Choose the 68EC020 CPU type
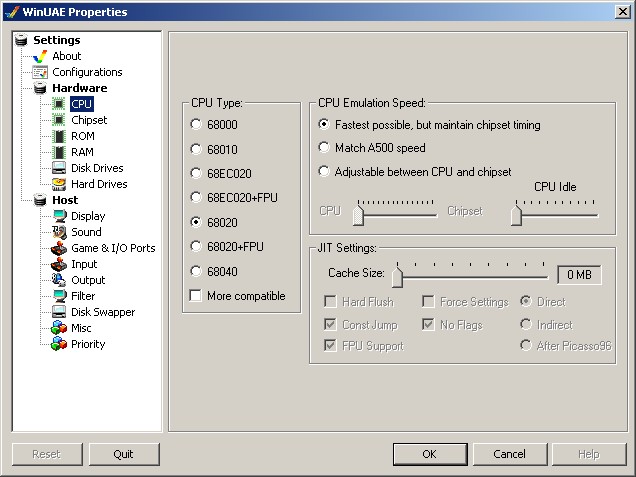This screenshot has height=477, width=636. tap(221, 174)
